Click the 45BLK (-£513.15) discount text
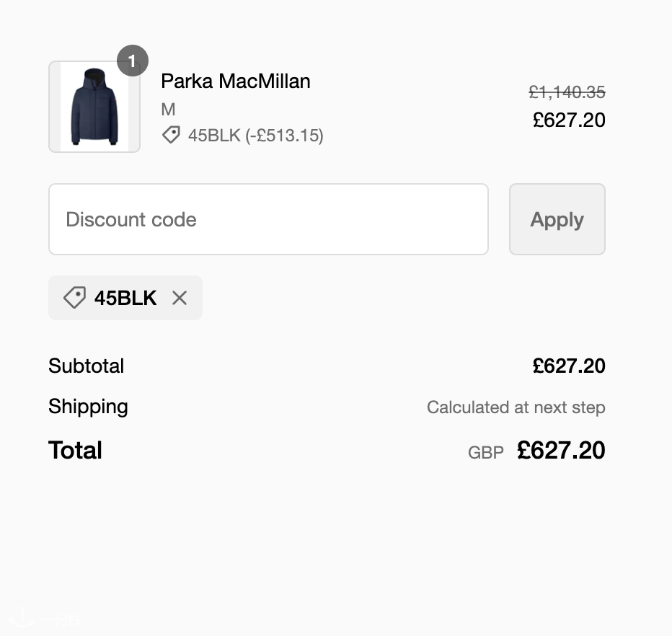Viewport: 672px width, 636px height. click(255, 135)
